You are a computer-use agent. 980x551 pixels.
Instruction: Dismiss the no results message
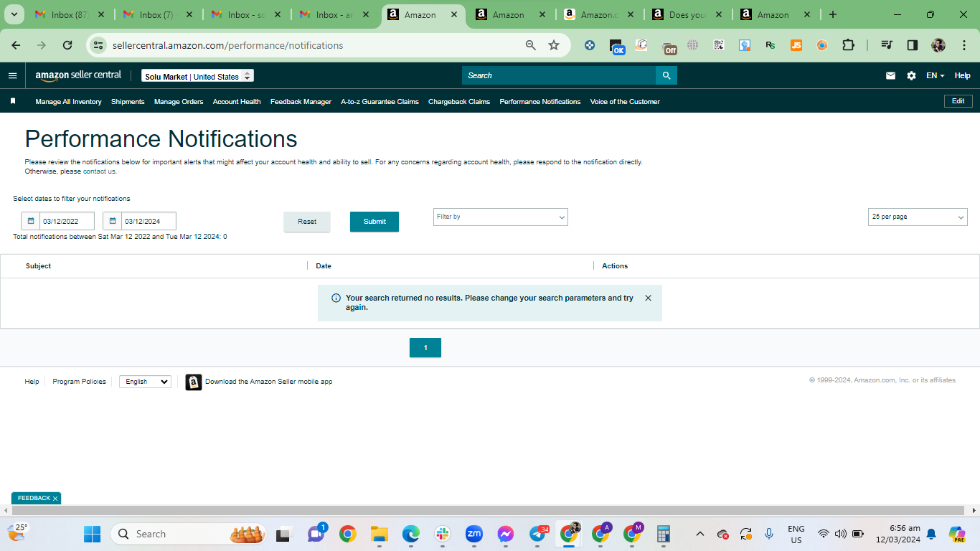click(x=648, y=298)
